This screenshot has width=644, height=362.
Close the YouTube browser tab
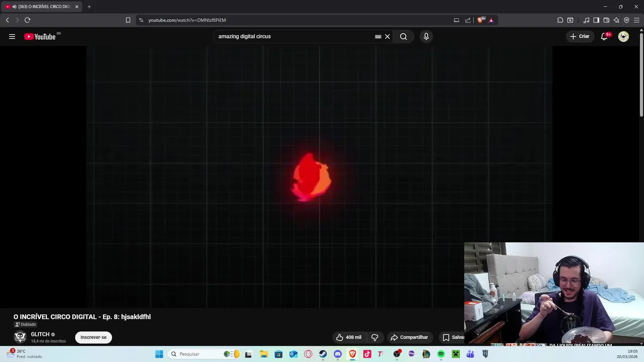(x=76, y=7)
